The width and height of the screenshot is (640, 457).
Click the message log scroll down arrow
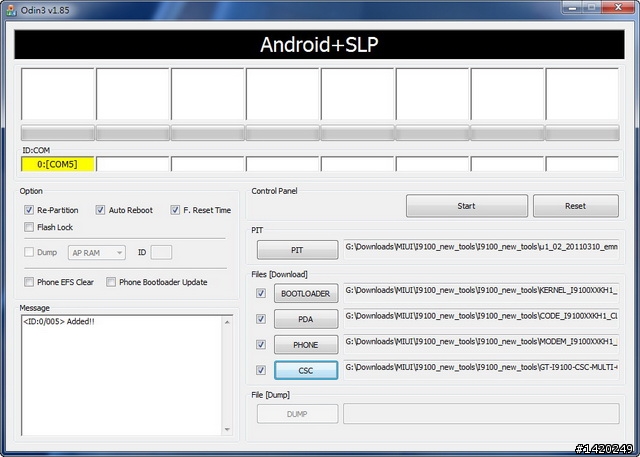(227, 429)
